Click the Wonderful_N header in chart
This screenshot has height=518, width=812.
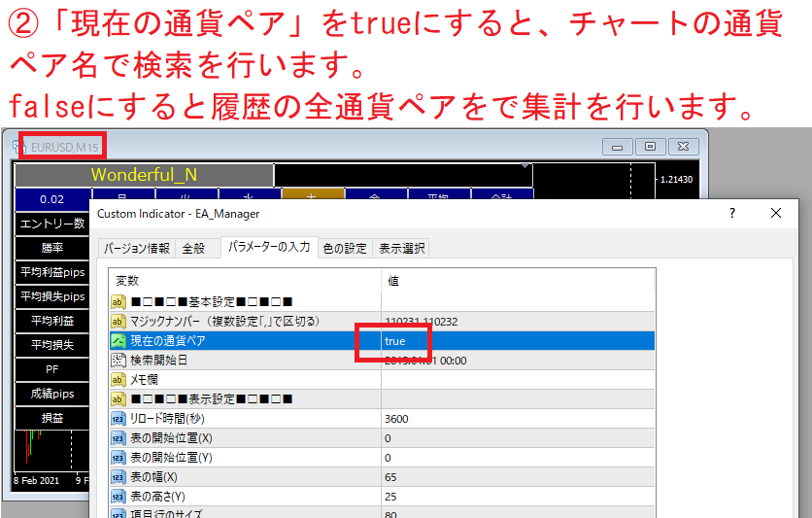pos(144,175)
